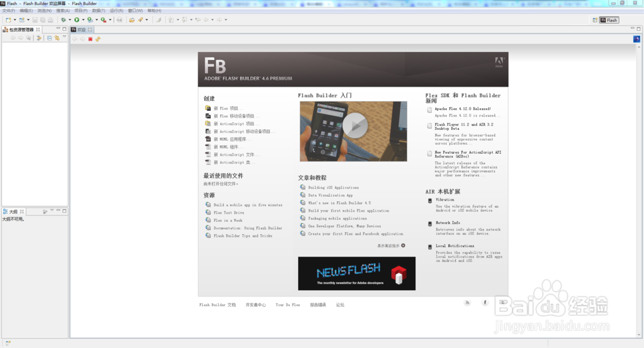Open the 项目(P) menu
This screenshot has height=348, width=644.
(x=81, y=11)
